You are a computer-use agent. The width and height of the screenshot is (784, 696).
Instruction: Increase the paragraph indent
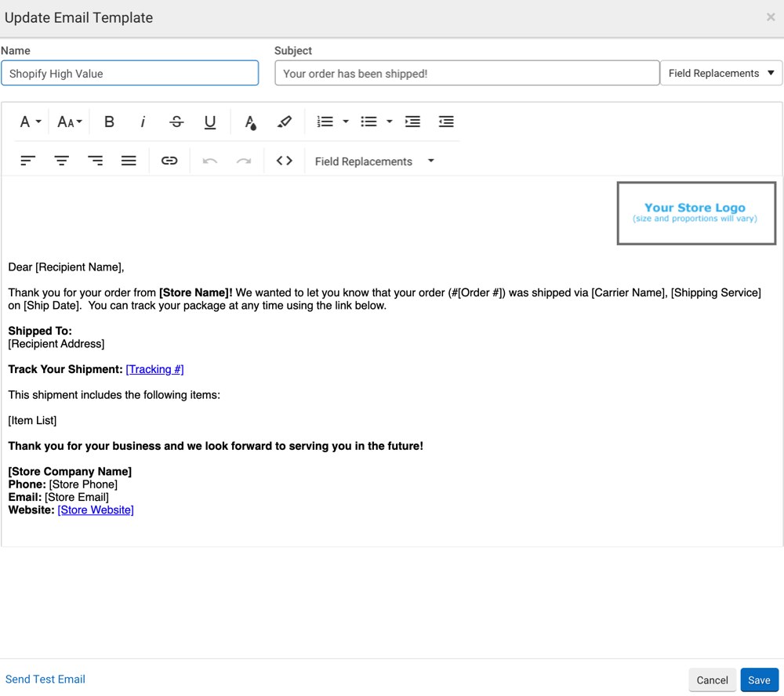(x=412, y=121)
